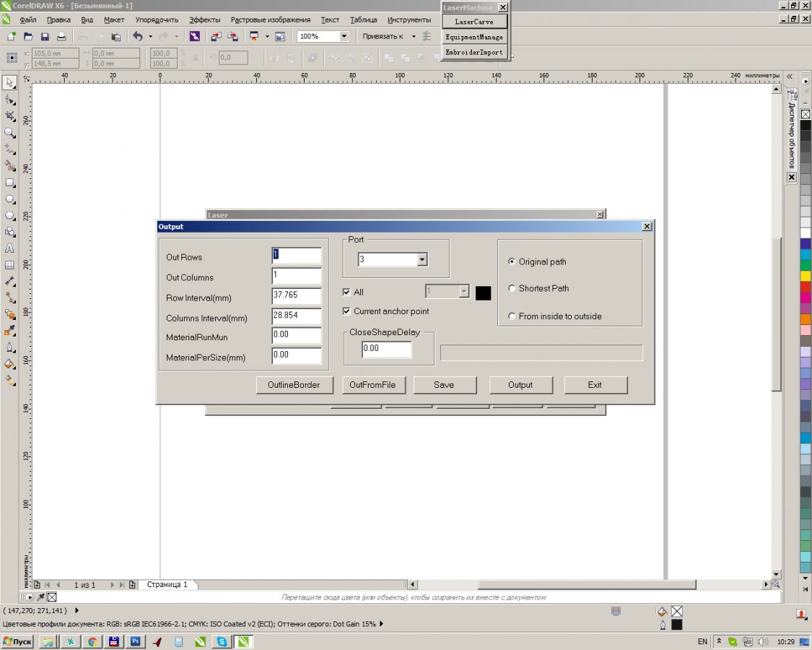Viewport: 812px width, 650px height.
Task: Click the Output button in dialog
Action: pos(520,385)
